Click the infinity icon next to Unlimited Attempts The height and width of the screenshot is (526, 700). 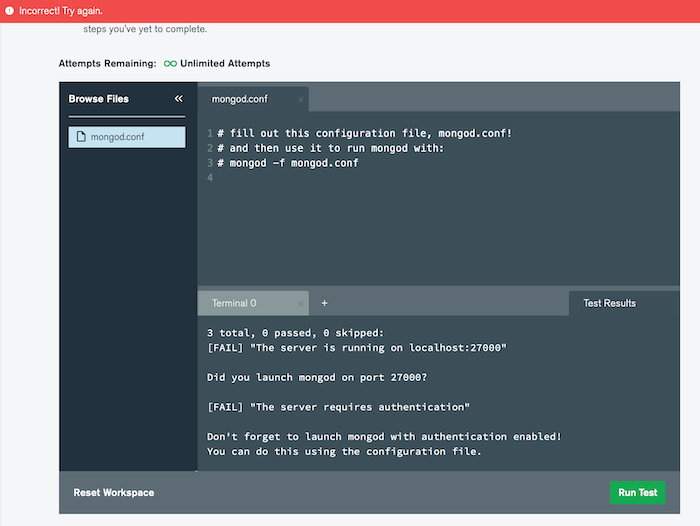(170, 63)
